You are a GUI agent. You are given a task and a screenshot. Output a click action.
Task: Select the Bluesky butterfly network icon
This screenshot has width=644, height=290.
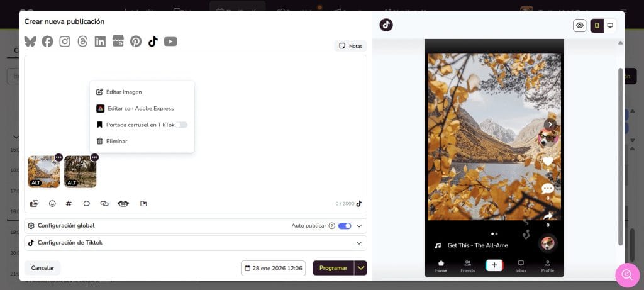(x=30, y=42)
